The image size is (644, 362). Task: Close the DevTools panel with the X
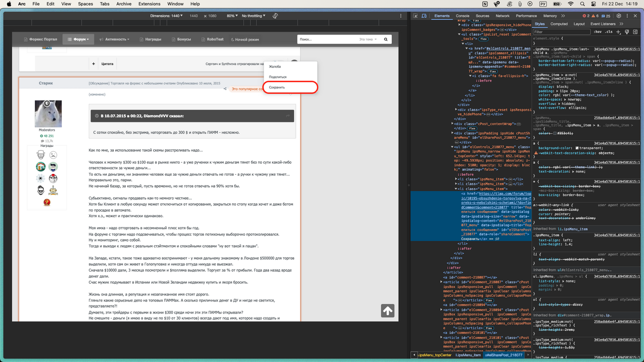(x=635, y=16)
